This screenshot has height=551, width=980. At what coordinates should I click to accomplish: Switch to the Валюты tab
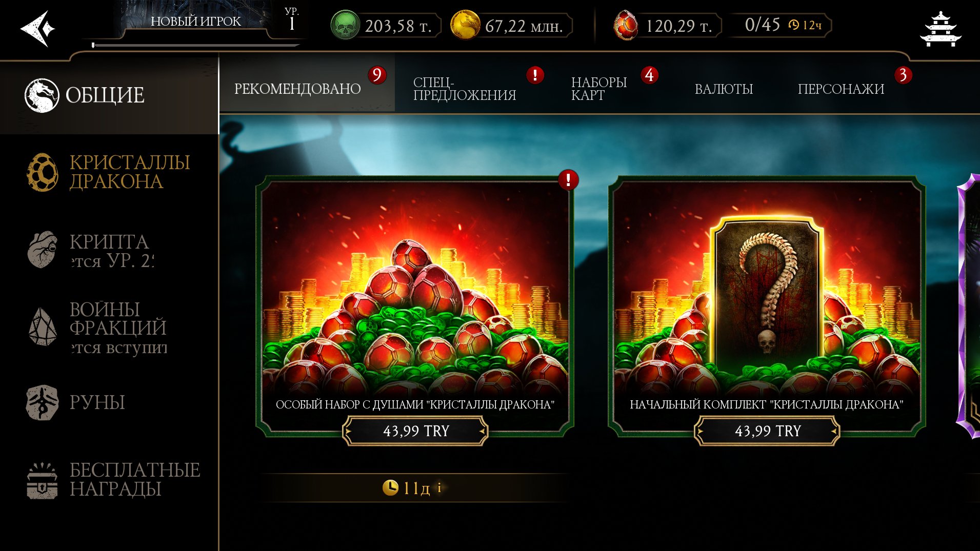724,89
